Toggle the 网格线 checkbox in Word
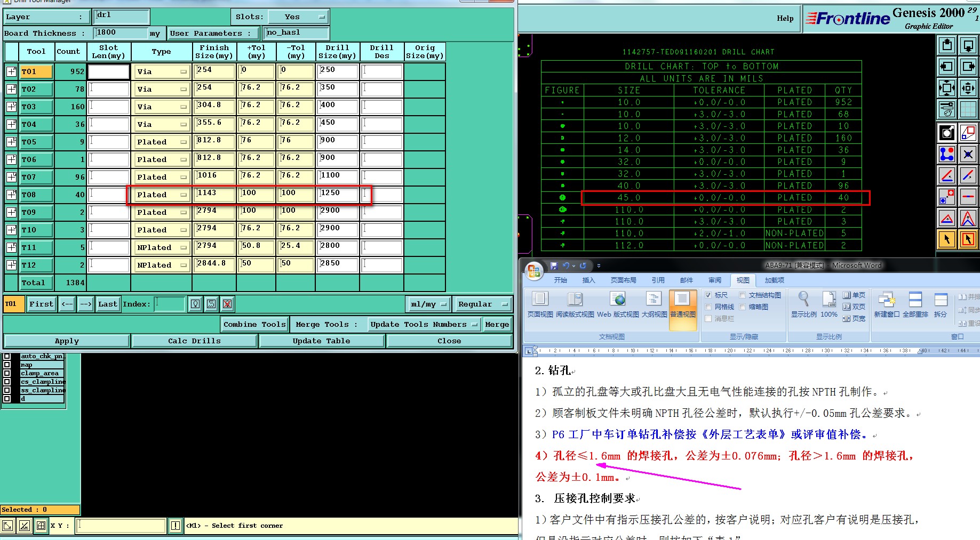Screen dimensions: 980x540 (708, 307)
